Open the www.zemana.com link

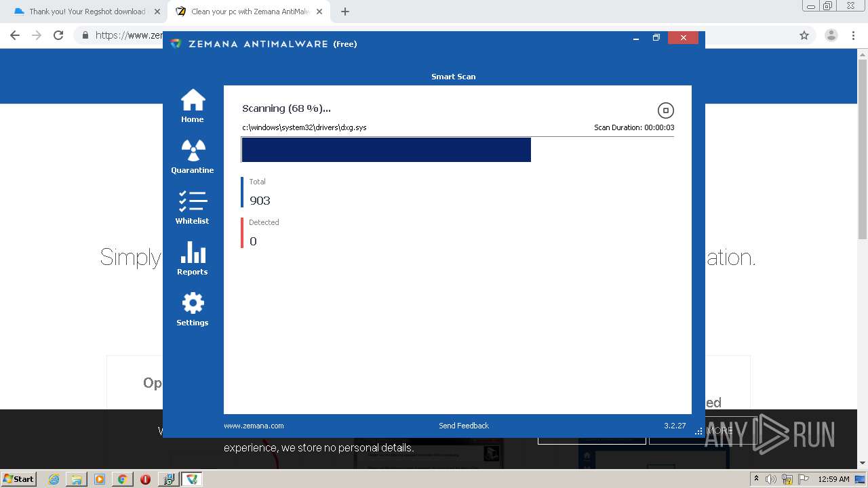coord(254,426)
